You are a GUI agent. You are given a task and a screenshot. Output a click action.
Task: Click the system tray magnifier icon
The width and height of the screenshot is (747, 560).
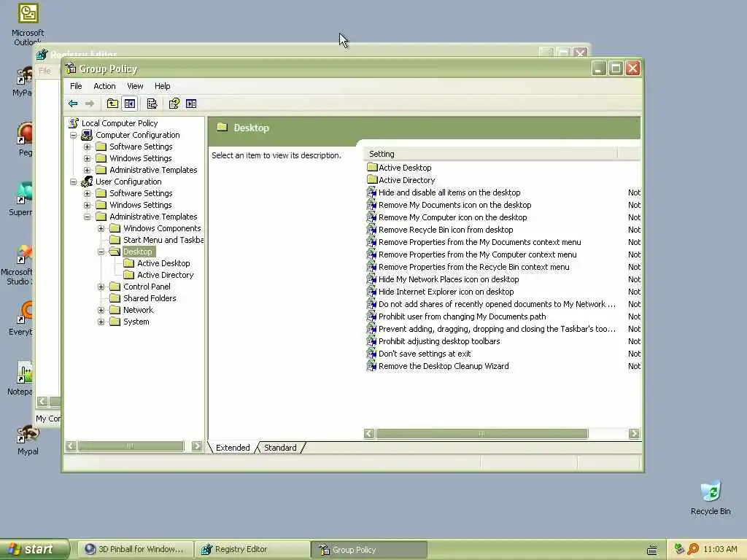pyautogui.click(x=693, y=549)
